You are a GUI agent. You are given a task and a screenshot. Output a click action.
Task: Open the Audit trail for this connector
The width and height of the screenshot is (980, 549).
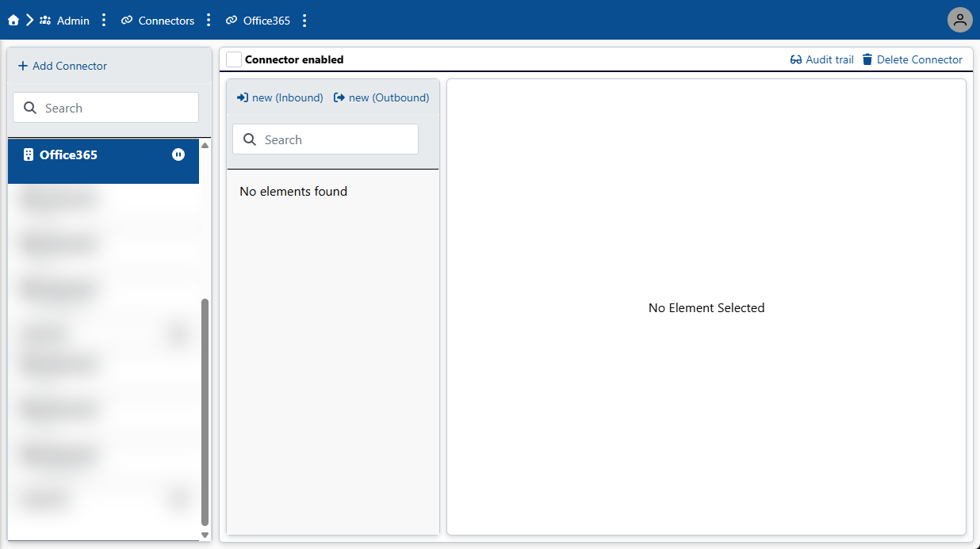[x=829, y=59]
